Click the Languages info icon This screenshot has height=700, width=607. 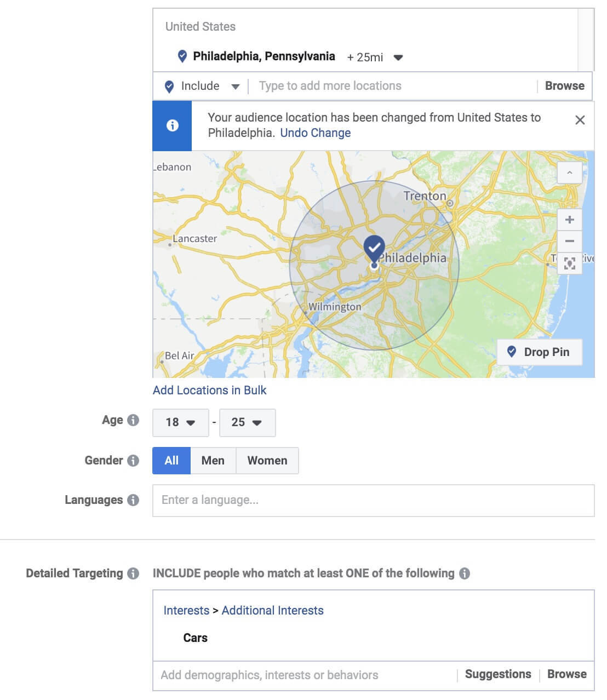point(133,500)
